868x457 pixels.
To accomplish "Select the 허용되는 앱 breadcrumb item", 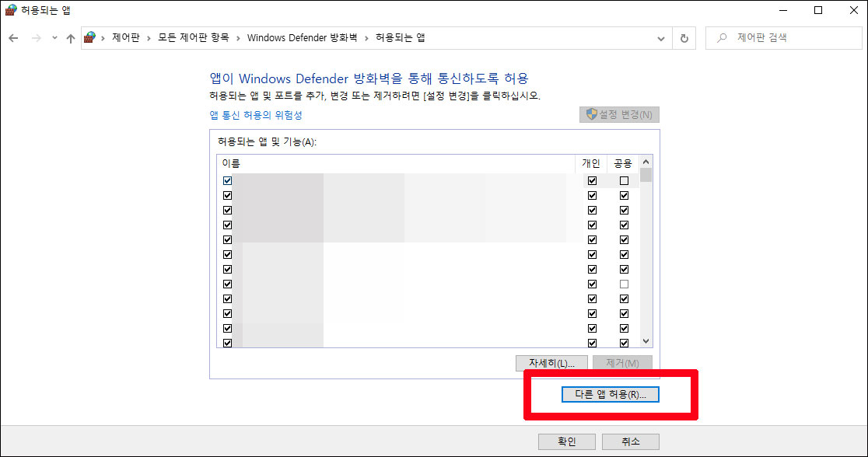I will [401, 37].
